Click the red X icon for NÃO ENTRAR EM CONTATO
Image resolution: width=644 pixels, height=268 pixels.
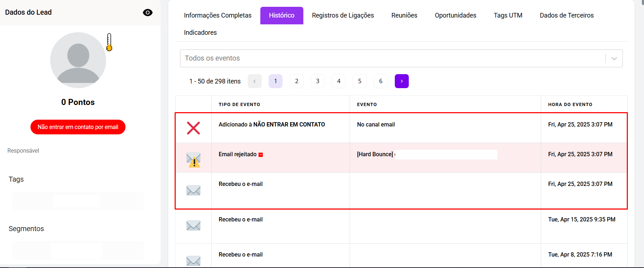193,128
